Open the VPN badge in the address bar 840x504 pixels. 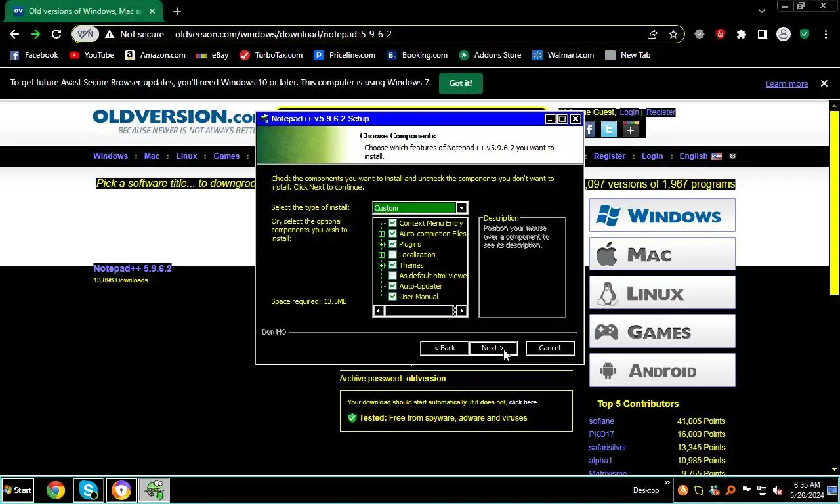[x=85, y=34]
